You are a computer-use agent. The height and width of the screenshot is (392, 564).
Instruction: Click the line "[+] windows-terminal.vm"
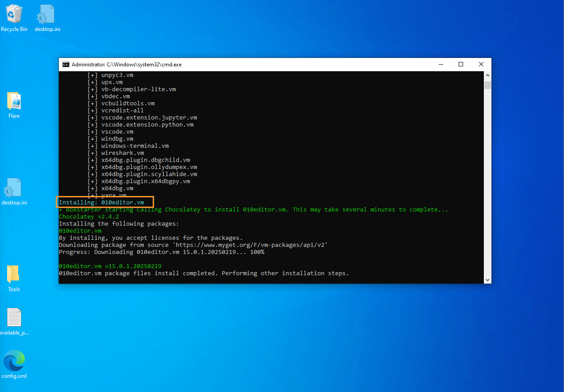pyautogui.click(x=128, y=146)
